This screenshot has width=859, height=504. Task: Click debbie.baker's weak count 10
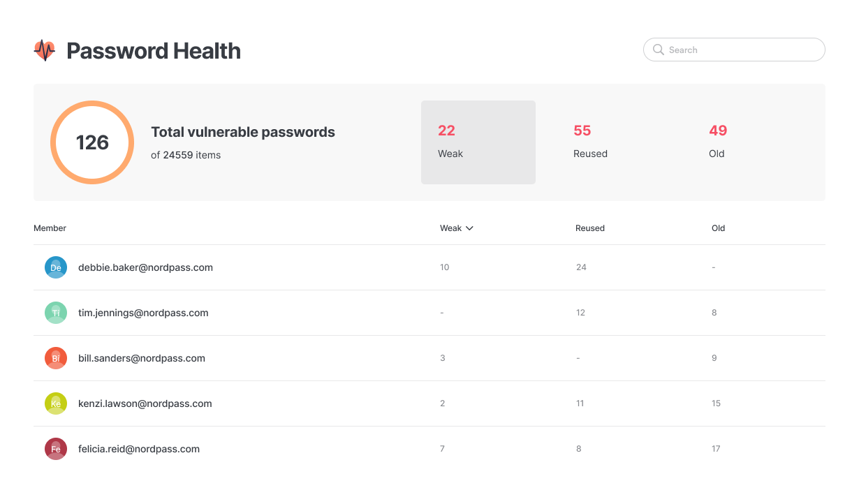[445, 267]
